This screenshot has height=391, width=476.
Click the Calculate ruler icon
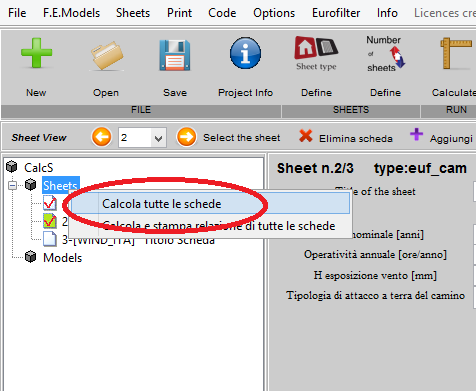pos(455,53)
